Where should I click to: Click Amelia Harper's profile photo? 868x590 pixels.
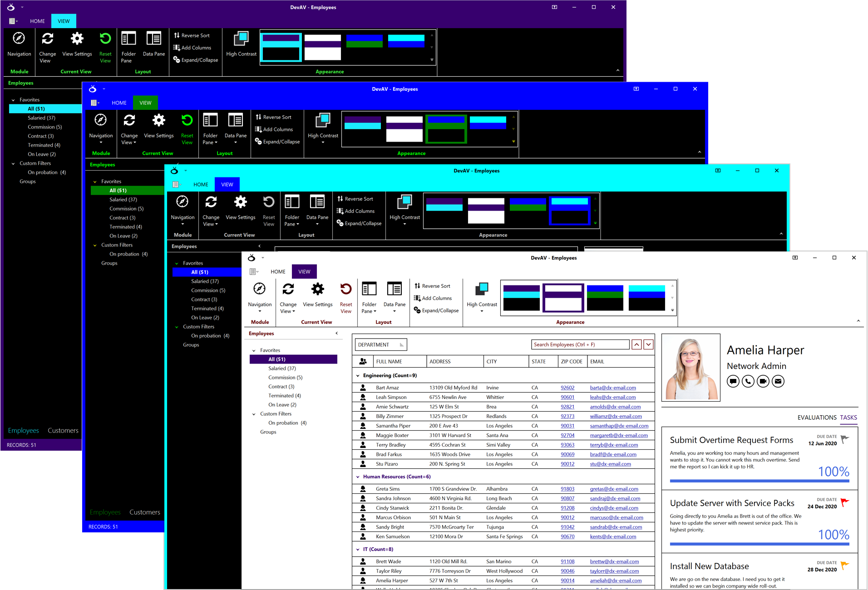tap(690, 368)
